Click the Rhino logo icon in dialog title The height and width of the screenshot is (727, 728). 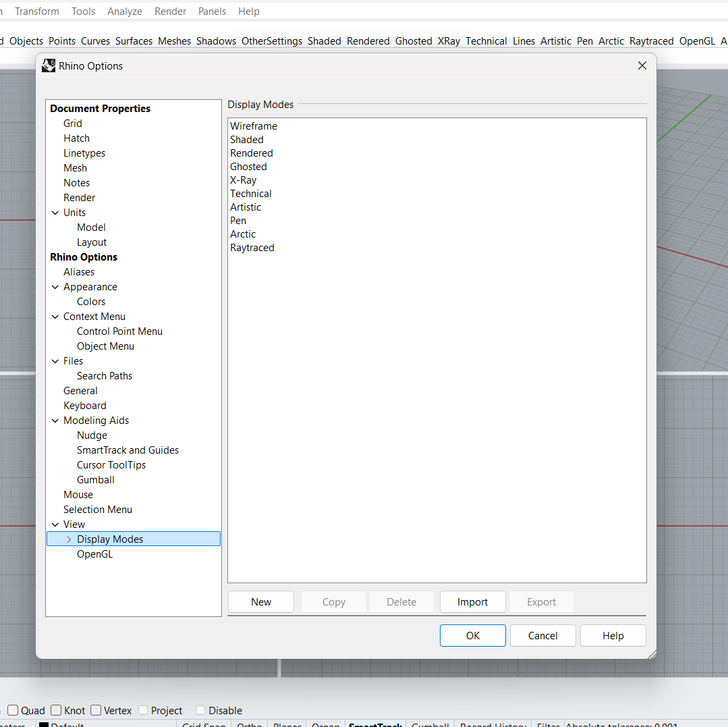[x=49, y=65]
